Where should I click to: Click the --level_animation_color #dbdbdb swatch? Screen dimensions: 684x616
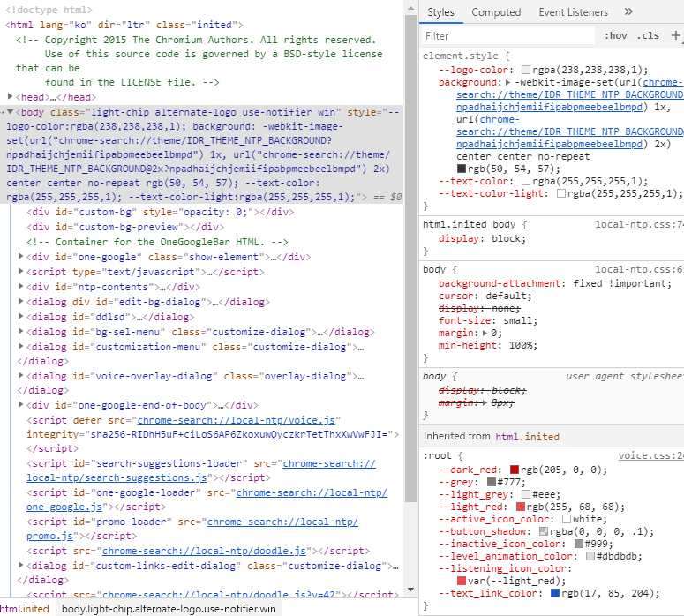coord(590,556)
